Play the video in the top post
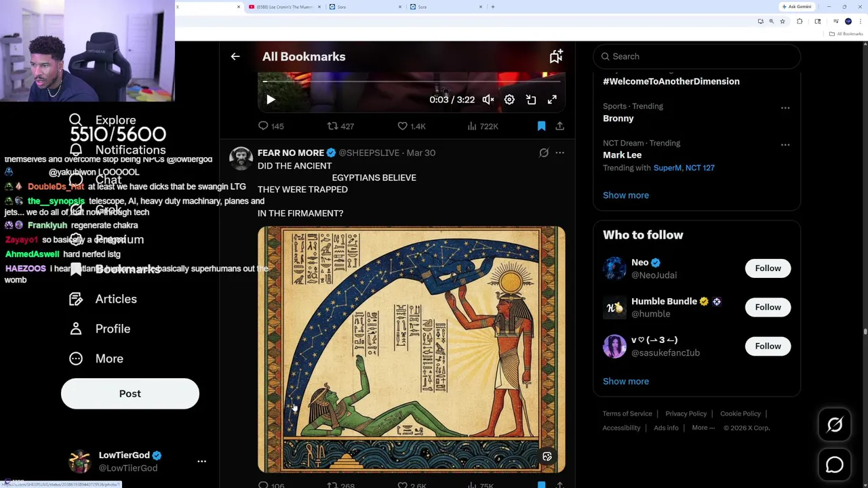The height and width of the screenshot is (488, 868). 271,100
